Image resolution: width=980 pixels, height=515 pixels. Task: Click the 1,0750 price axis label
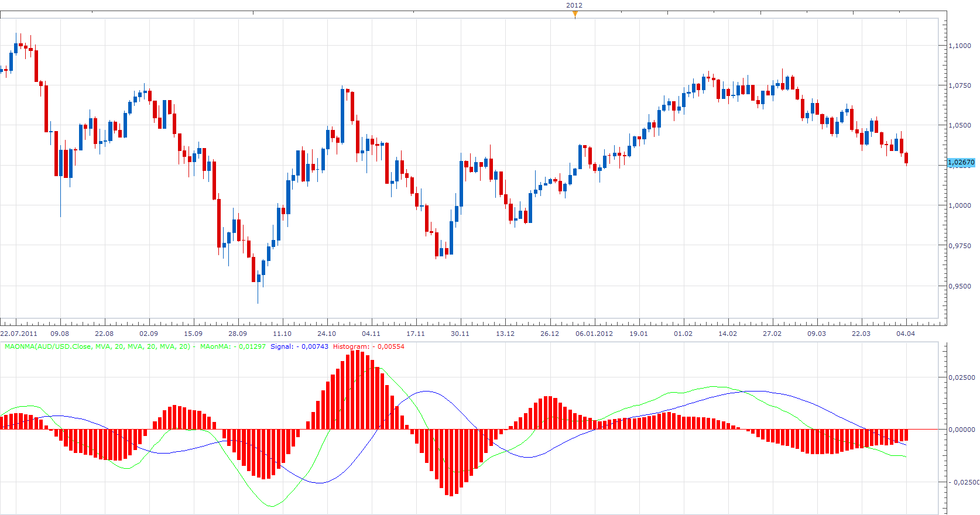pyautogui.click(x=960, y=85)
